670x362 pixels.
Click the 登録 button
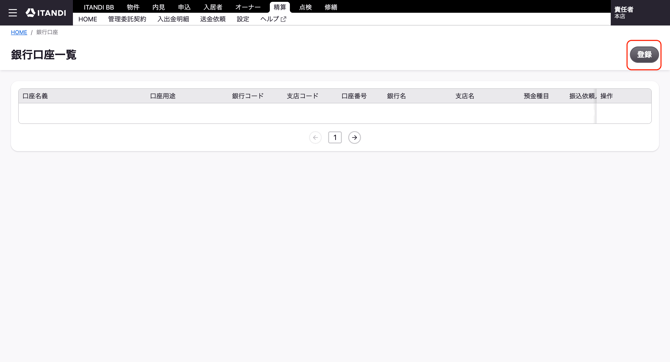tap(644, 55)
